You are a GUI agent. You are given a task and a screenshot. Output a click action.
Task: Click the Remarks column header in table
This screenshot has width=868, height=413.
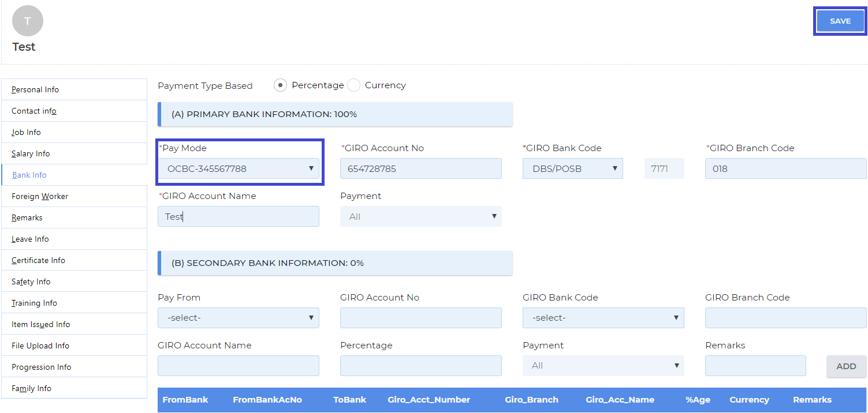coord(813,400)
